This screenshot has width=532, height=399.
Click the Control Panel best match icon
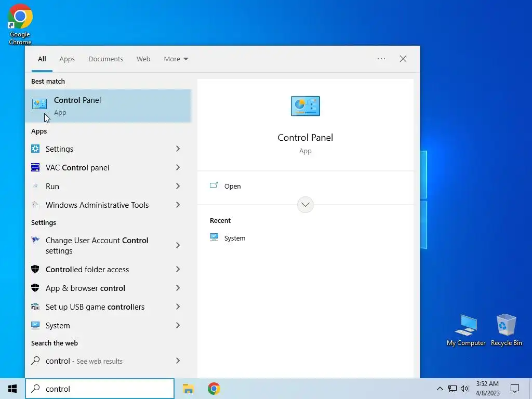39,104
